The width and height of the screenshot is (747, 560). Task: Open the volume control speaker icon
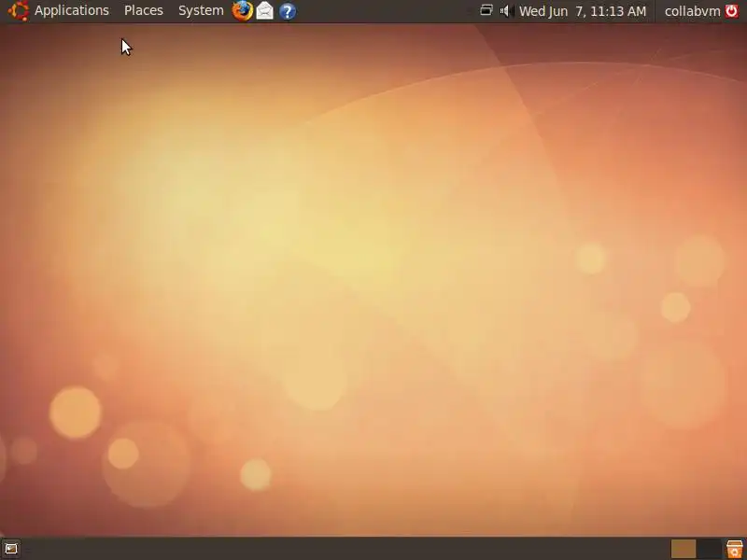point(506,10)
